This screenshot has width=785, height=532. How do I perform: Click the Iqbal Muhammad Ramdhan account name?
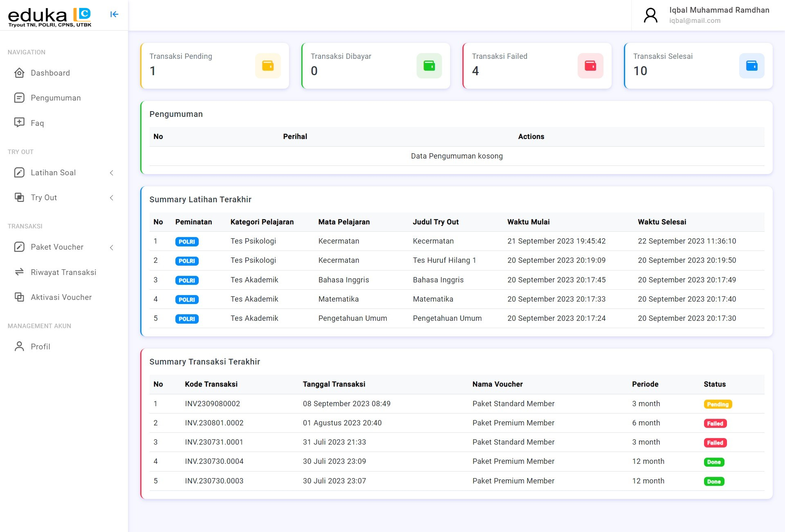tap(719, 10)
